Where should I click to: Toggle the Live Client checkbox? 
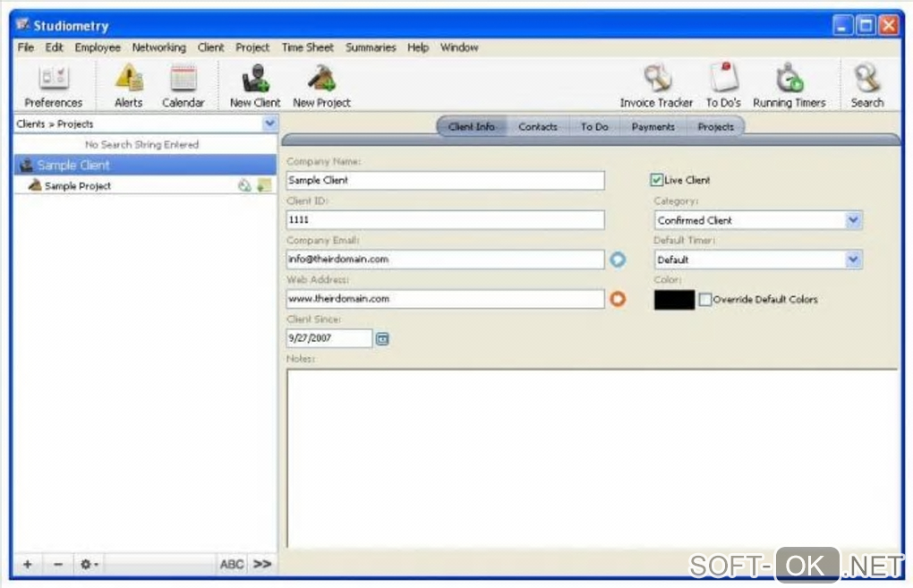(656, 180)
